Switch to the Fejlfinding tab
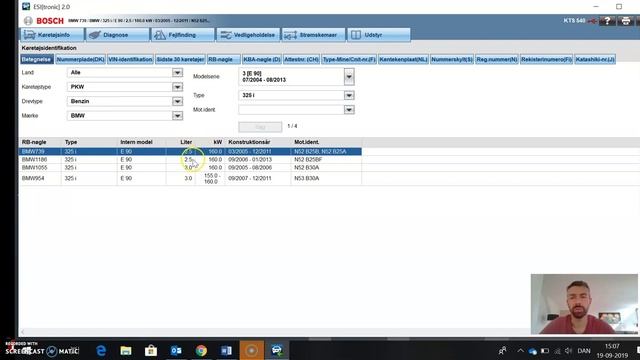The width and height of the screenshot is (640, 360). (x=182, y=35)
